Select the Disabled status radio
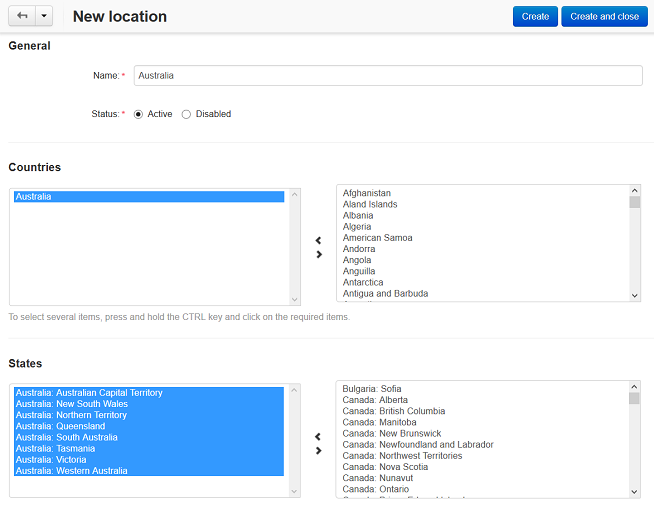 pos(186,114)
